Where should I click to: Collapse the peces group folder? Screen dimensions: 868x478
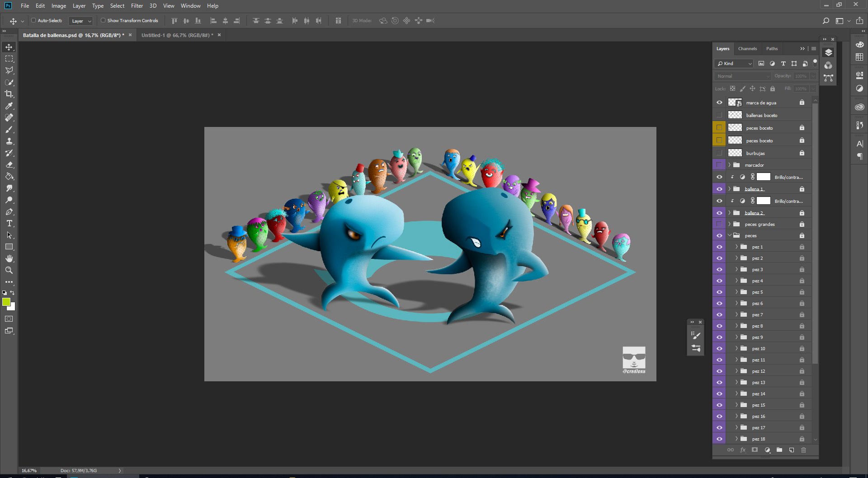pos(729,235)
